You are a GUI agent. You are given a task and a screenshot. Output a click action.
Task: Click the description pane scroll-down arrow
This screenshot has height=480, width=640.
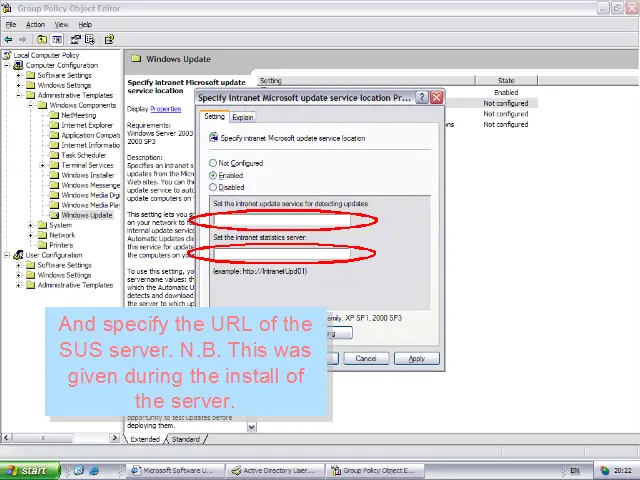pos(252,427)
